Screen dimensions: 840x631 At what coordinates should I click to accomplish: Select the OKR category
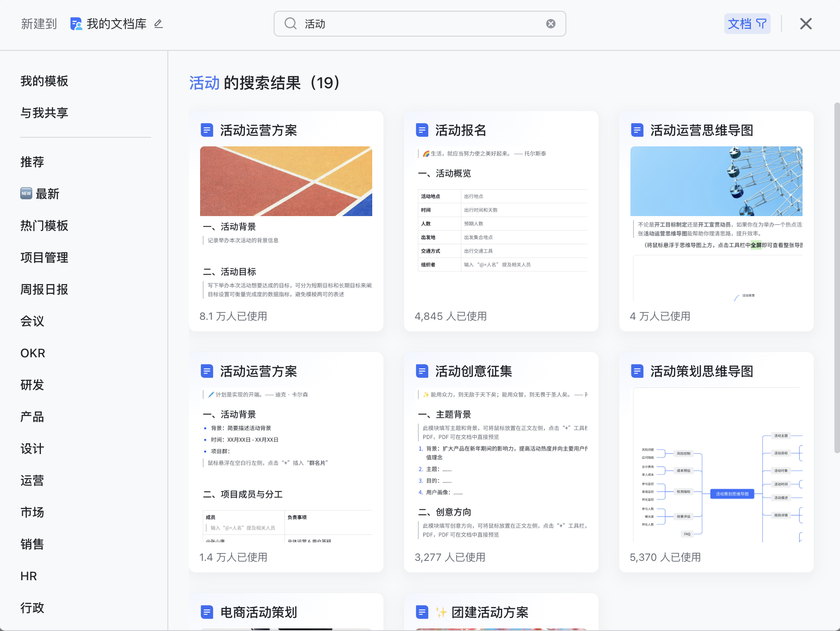33,353
